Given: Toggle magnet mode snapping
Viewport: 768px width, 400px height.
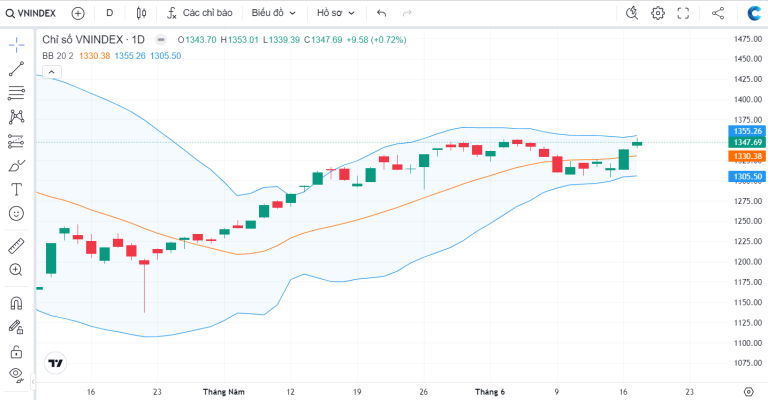Looking at the screenshot, I should click(16, 304).
